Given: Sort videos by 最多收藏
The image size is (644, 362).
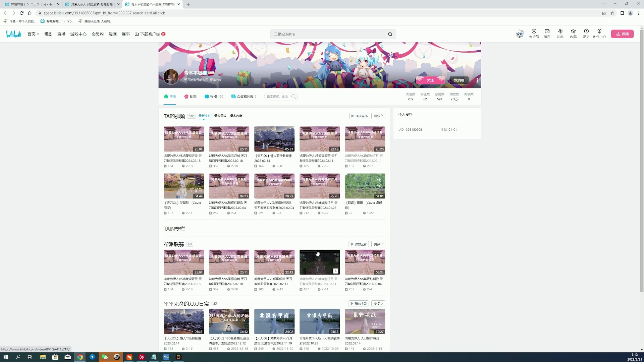Looking at the screenshot, I should (236, 116).
